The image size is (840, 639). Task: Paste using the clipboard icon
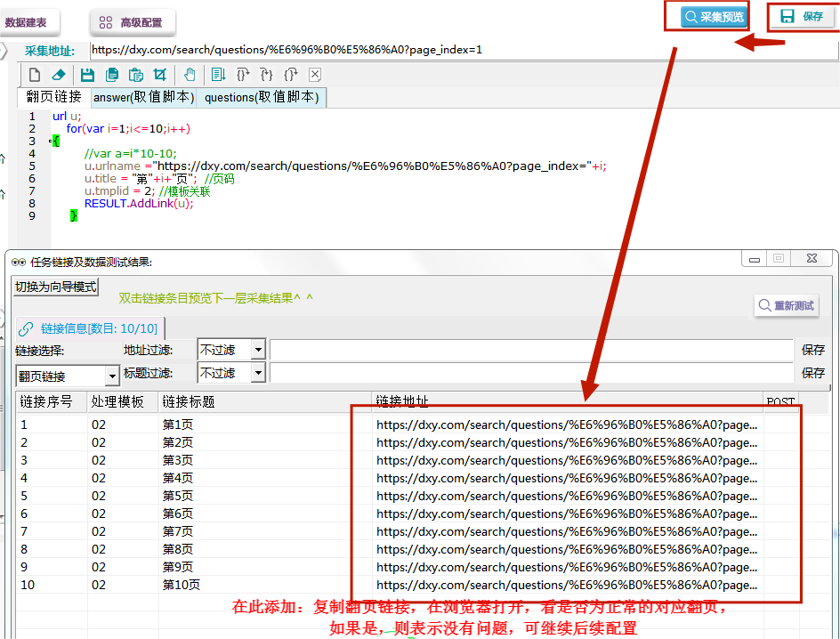click(x=136, y=75)
